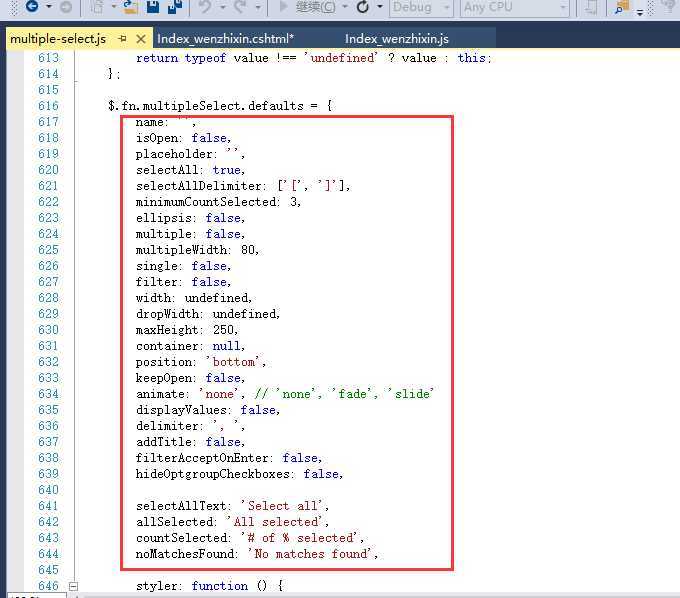Image resolution: width=680 pixels, height=598 pixels.
Task: Click the "selectAllText: 'Select all'" line
Action: coord(232,506)
